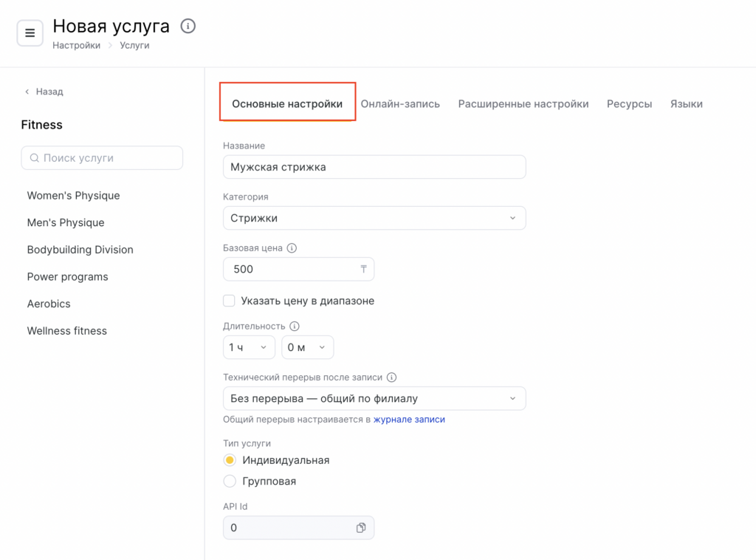The image size is (756, 560).
Task: Click info icon next to Длительность
Action: [x=295, y=326]
